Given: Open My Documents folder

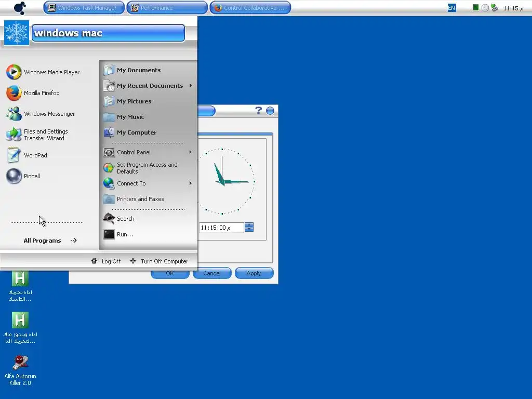Looking at the screenshot, I should [132, 70].
